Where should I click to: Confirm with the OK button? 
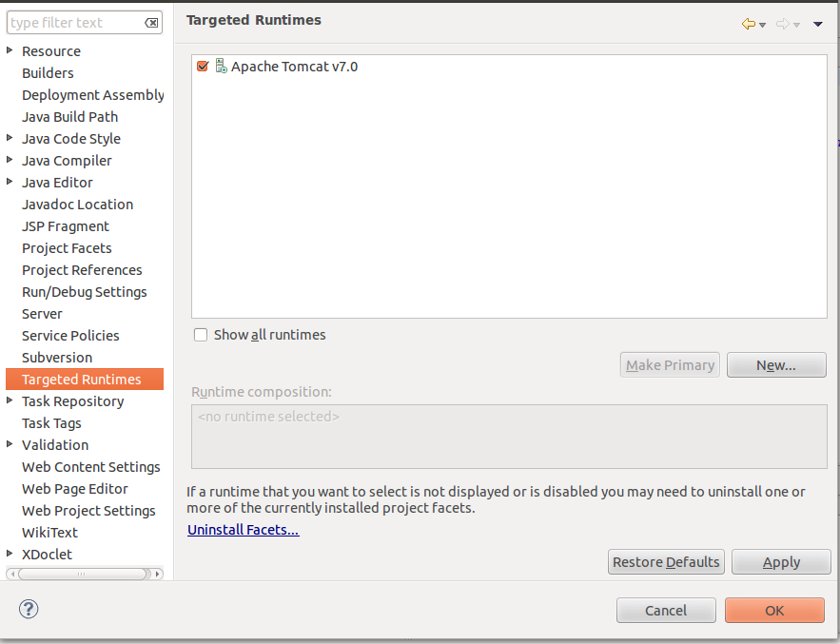pos(774,611)
